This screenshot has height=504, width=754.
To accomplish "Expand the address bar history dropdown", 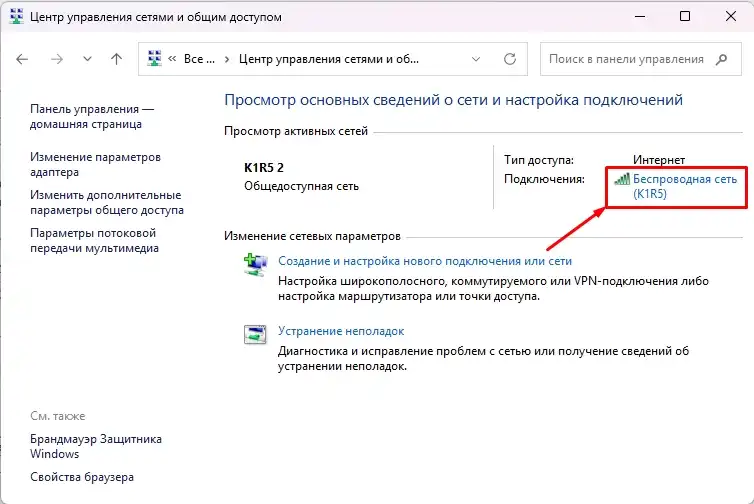I will tap(476, 59).
